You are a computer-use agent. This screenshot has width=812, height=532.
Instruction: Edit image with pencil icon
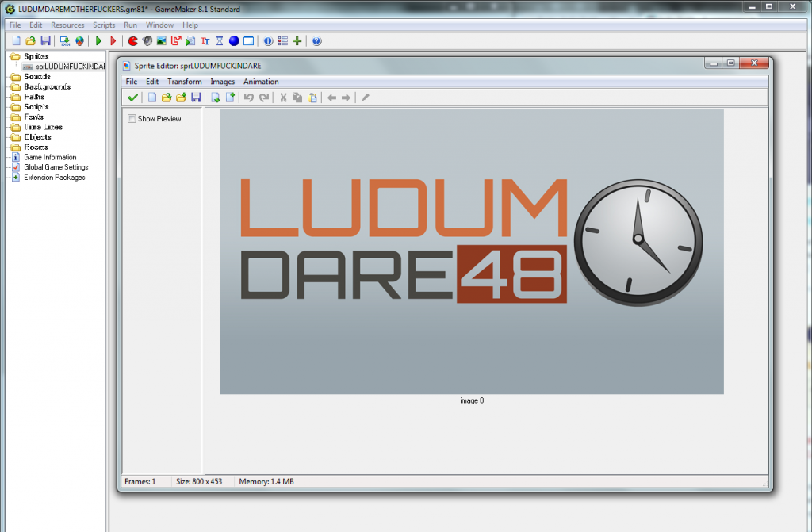(366, 98)
